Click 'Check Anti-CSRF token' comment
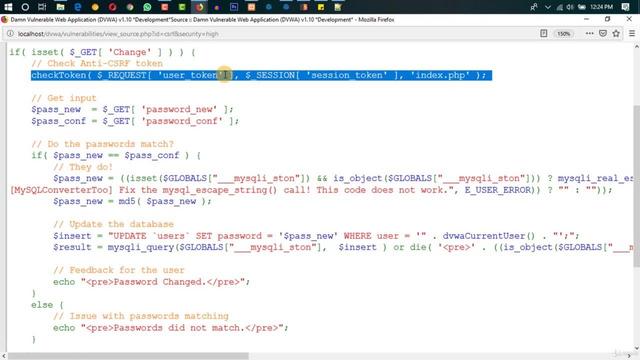This screenshot has width=640, height=360. [x=97, y=64]
